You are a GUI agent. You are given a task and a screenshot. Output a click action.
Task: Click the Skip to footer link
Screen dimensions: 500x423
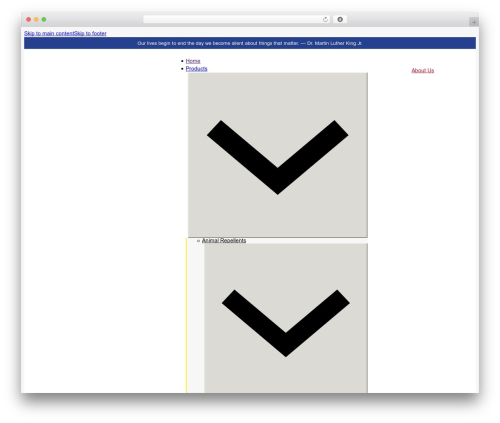[x=90, y=33]
